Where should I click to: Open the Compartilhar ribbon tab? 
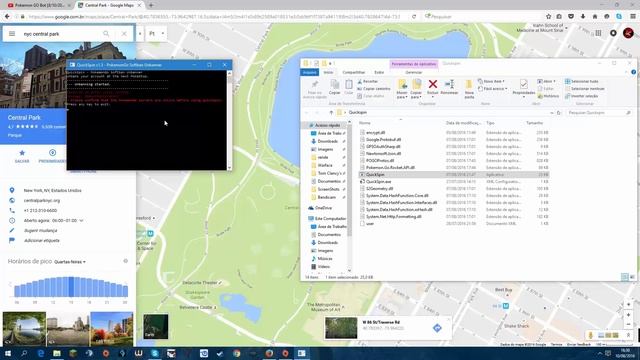pyautogui.click(x=353, y=72)
